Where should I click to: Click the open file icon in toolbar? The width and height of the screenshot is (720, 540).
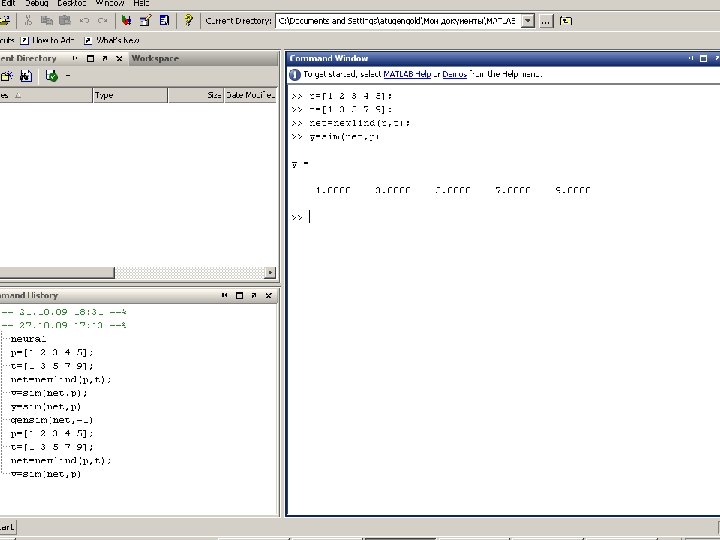click(5, 21)
